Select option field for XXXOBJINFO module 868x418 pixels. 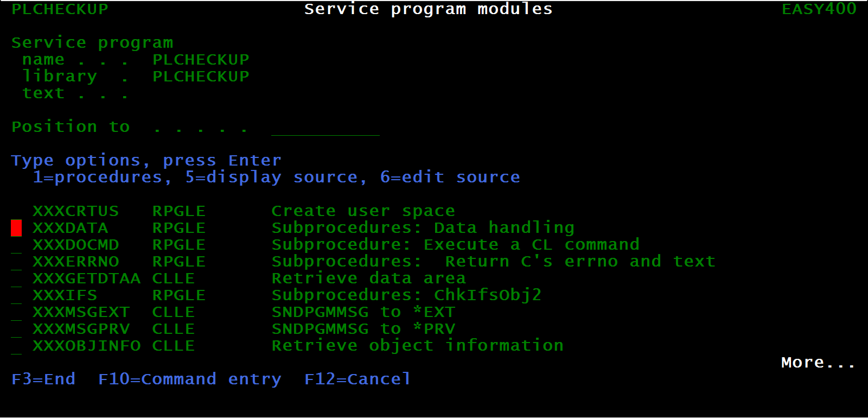(16, 346)
